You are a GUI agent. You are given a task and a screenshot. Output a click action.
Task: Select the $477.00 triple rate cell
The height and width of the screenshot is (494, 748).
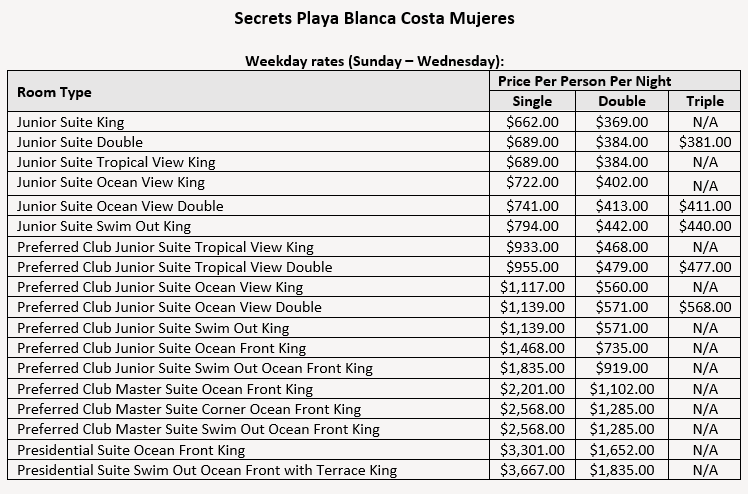click(x=705, y=267)
